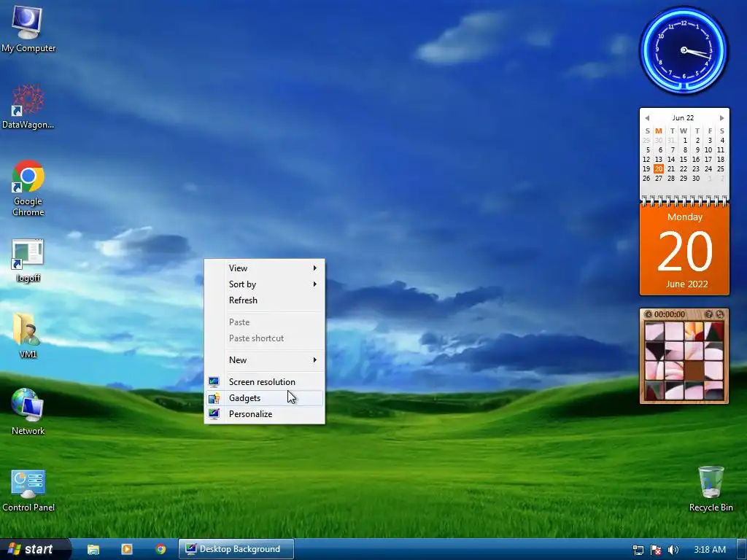Click the Gadgets menu item icon
The height and width of the screenshot is (560, 747).
click(214, 398)
